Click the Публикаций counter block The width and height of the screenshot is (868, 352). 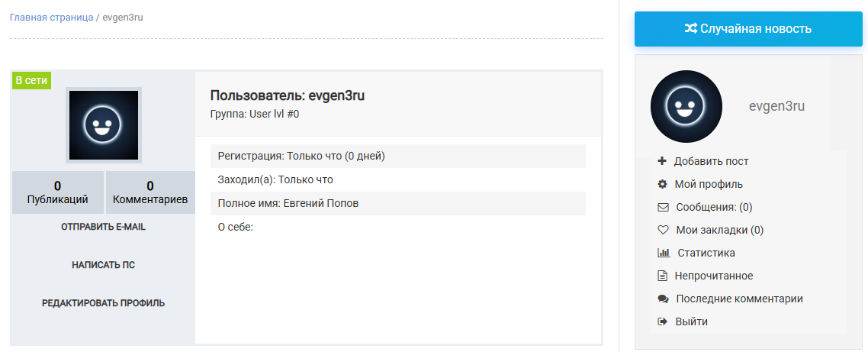point(58,192)
